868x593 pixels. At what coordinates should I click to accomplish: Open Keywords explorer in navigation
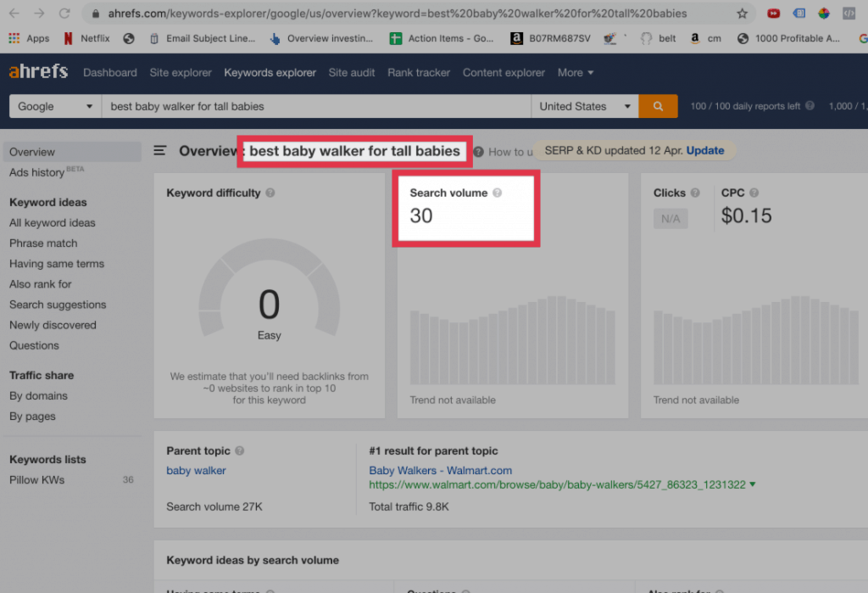point(270,73)
